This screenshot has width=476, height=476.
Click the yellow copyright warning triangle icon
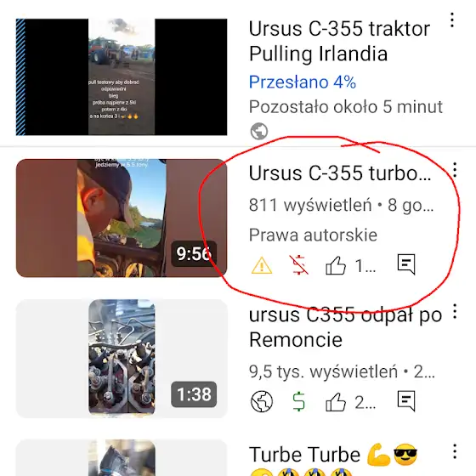pos(262,265)
